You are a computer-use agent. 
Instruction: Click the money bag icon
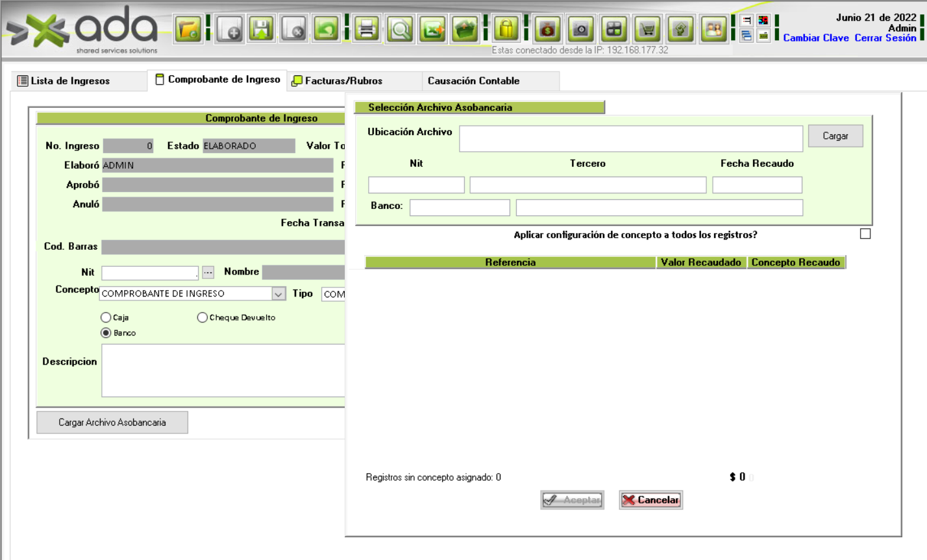(548, 29)
